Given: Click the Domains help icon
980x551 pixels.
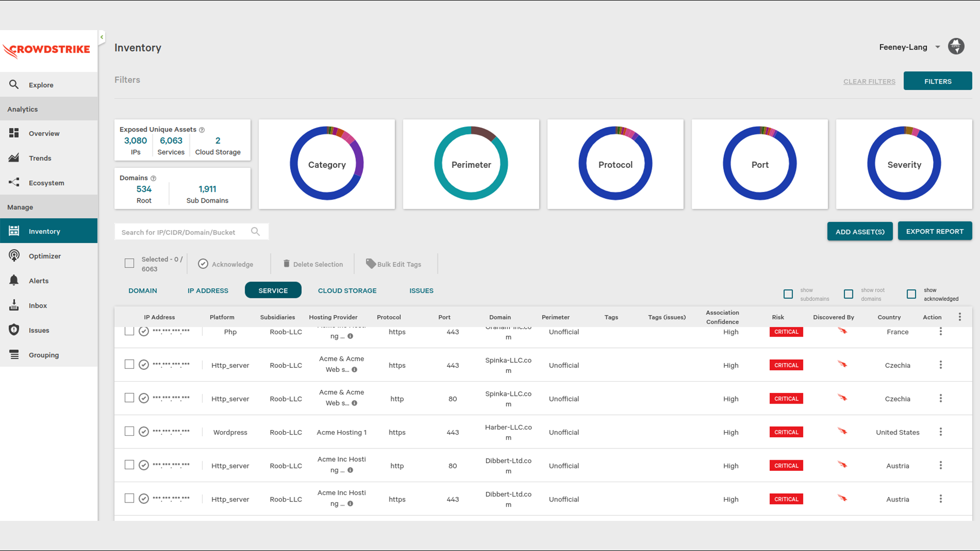Looking at the screenshot, I should click(153, 178).
